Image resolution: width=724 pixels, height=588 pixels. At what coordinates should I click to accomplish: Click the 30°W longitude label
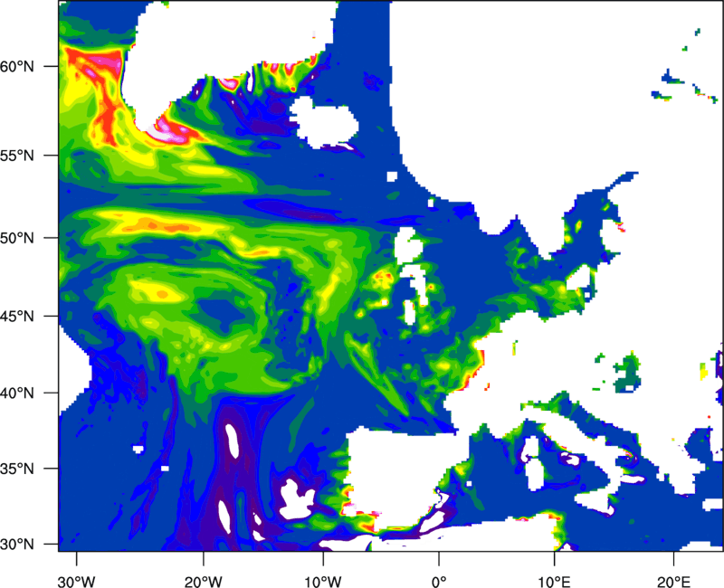76,582
